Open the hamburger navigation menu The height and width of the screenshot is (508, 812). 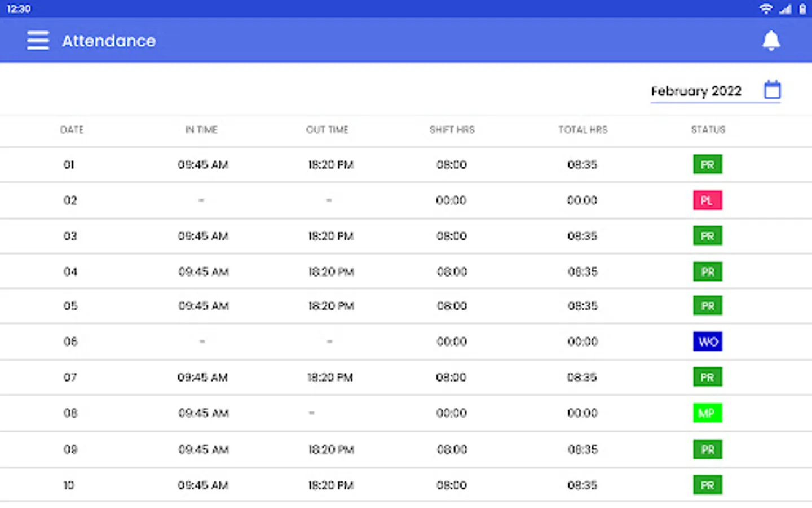(x=38, y=41)
